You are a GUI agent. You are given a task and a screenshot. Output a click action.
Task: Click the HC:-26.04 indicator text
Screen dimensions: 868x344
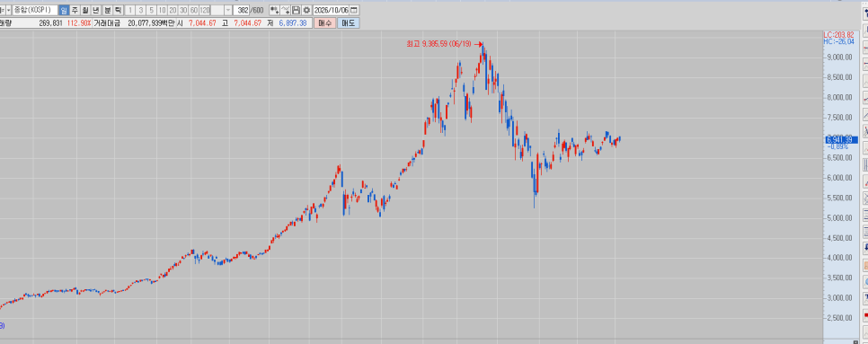tap(838, 41)
